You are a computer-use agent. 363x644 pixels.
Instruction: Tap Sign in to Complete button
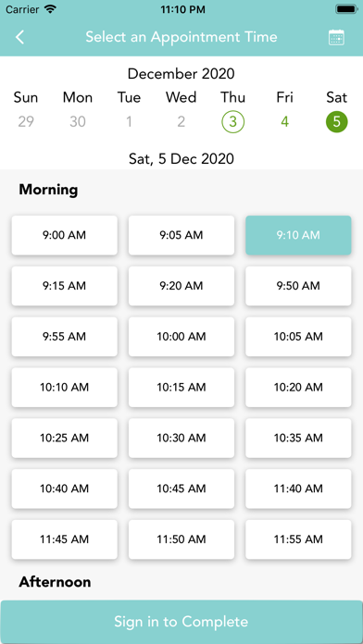click(181, 622)
